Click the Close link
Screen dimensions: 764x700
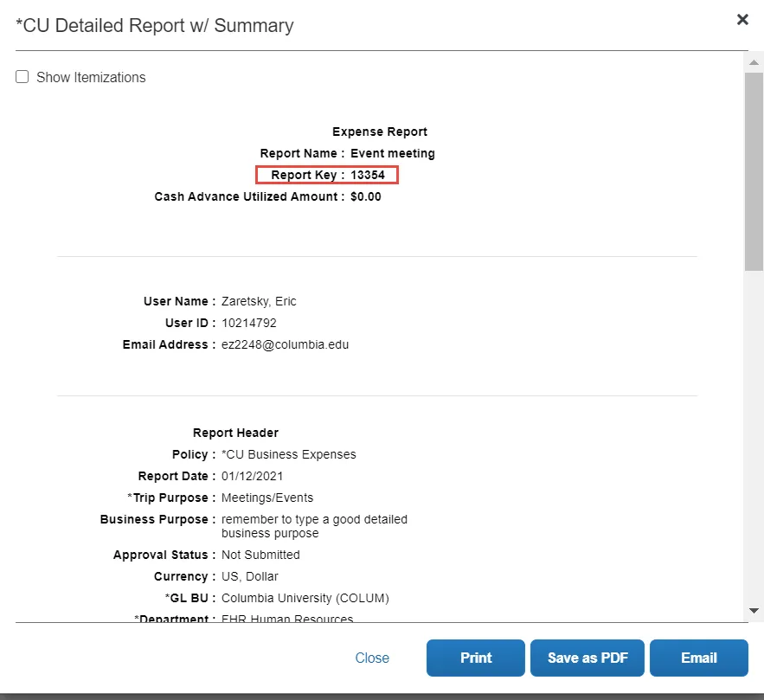(x=372, y=658)
